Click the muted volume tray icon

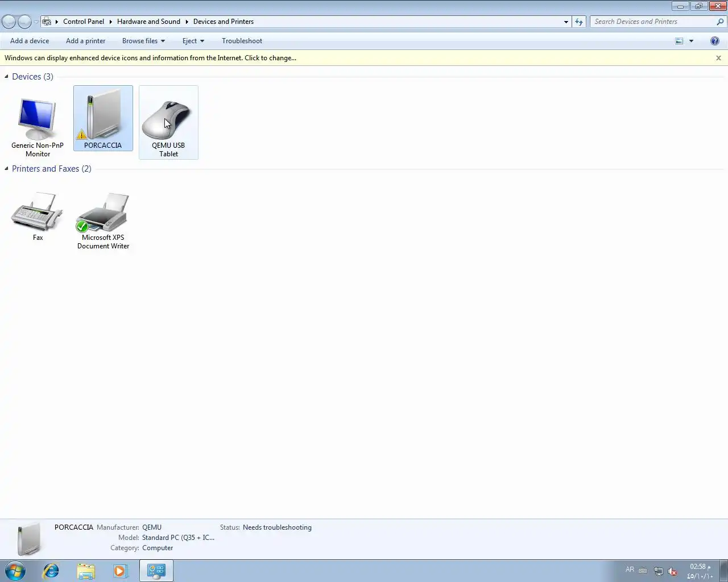pos(672,571)
